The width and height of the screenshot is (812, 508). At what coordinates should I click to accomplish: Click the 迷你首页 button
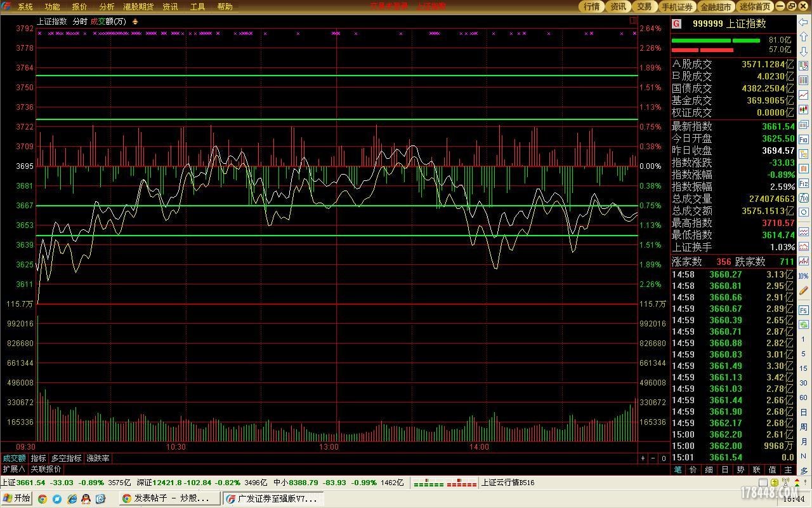(x=755, y=6)
